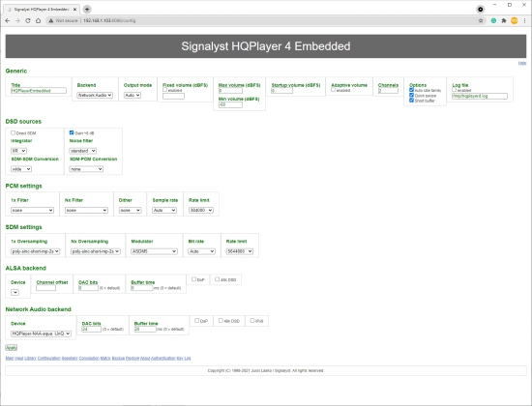
Task: Click Network Audio DAC bits field
Action: click(x=91, y=329)
